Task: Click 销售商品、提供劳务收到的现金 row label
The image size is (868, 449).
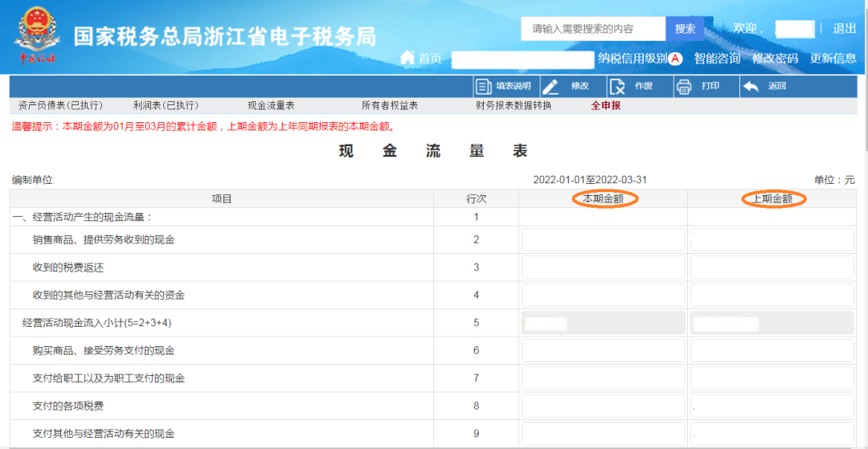Action: [104, 240]
